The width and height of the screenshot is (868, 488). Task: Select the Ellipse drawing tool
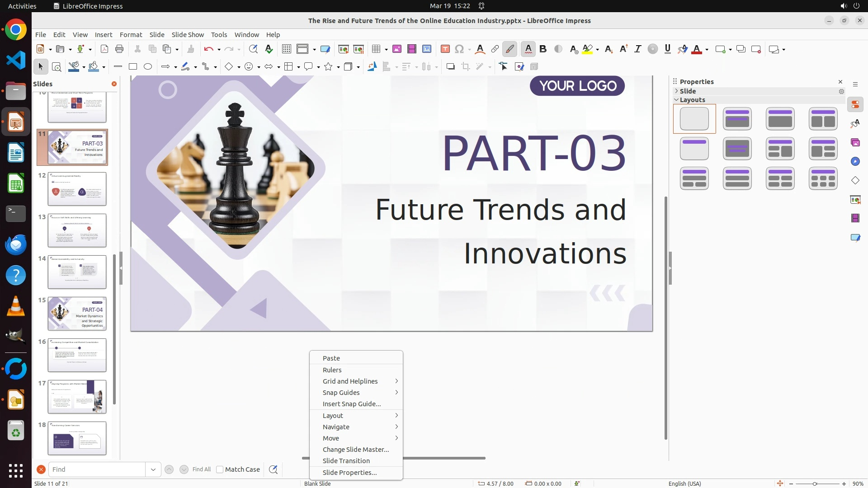148,67
